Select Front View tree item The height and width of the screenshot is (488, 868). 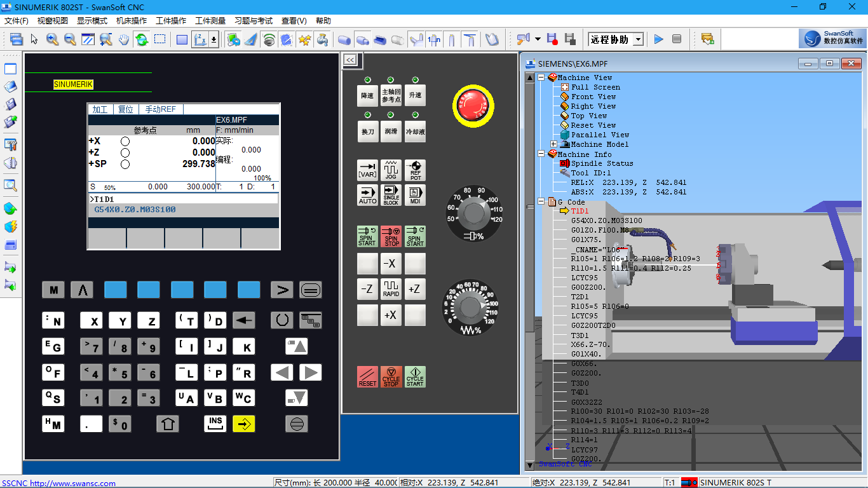pyautogui.click(x=593, y=97)
